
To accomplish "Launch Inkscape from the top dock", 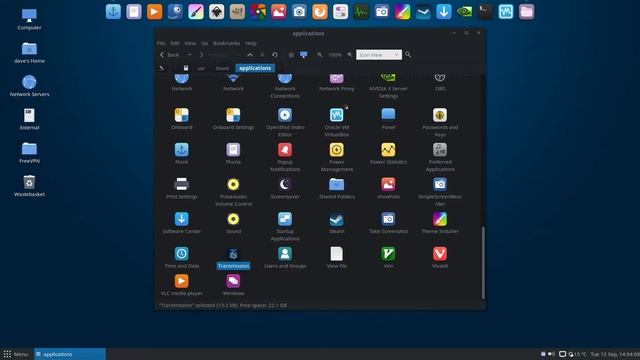I will coord(216,12).
